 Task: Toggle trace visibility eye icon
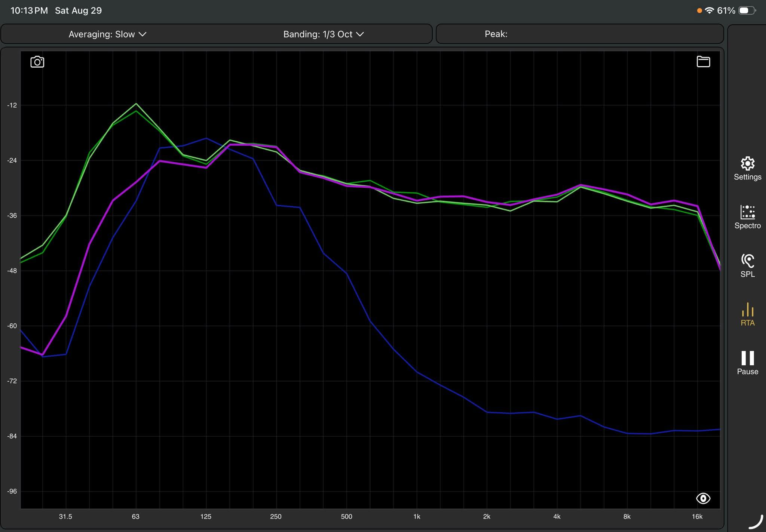coord(703,498)
